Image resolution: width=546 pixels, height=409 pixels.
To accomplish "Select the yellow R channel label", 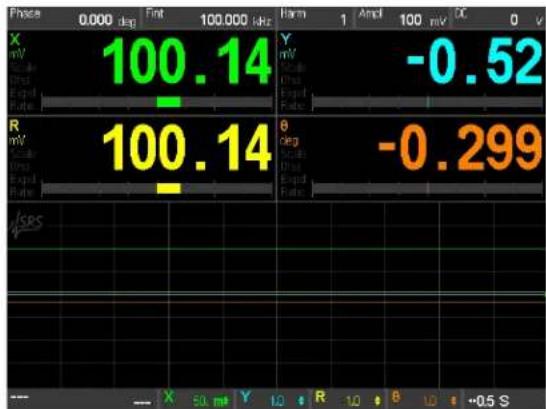I will click(14, 126).
